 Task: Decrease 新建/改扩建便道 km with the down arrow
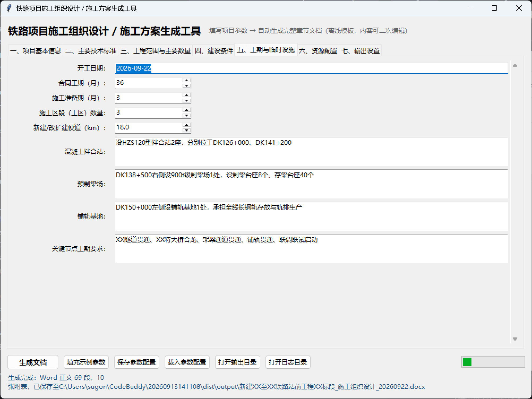pyautogui.click(x=187, y=130)
